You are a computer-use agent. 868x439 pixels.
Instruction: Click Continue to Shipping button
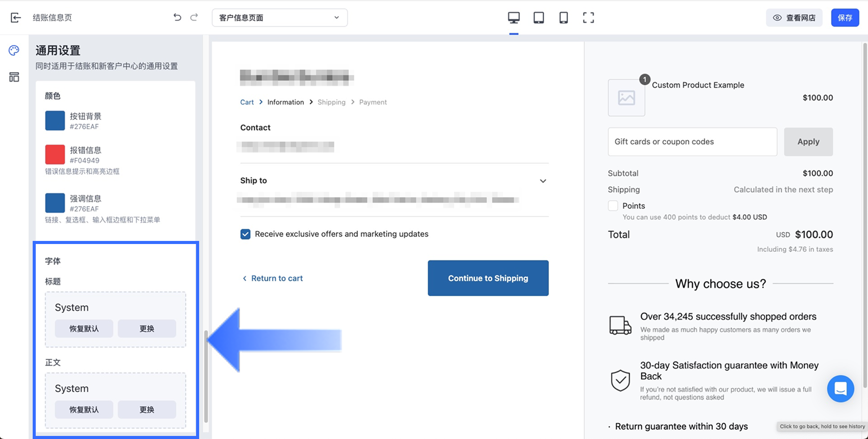click(488, 278)
